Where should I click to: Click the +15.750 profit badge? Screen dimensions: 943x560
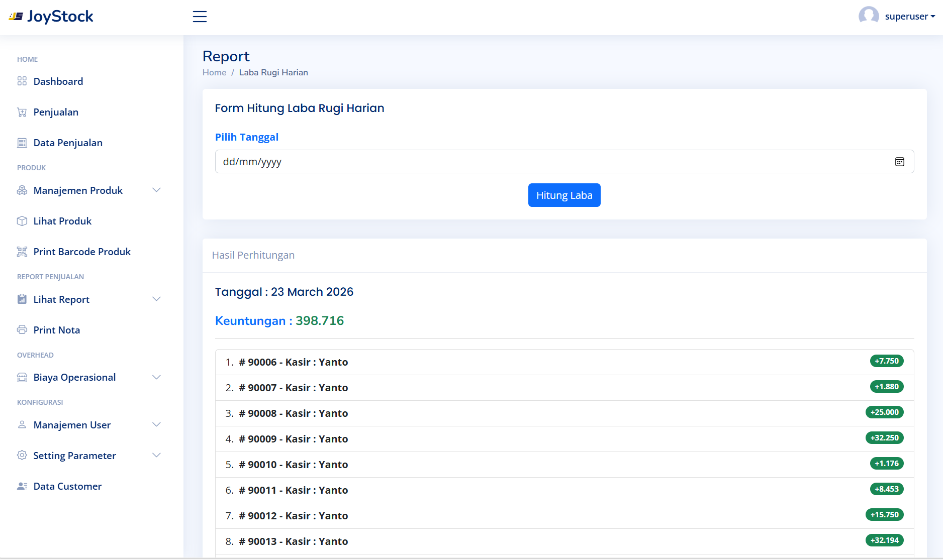(x=885, y=515)
